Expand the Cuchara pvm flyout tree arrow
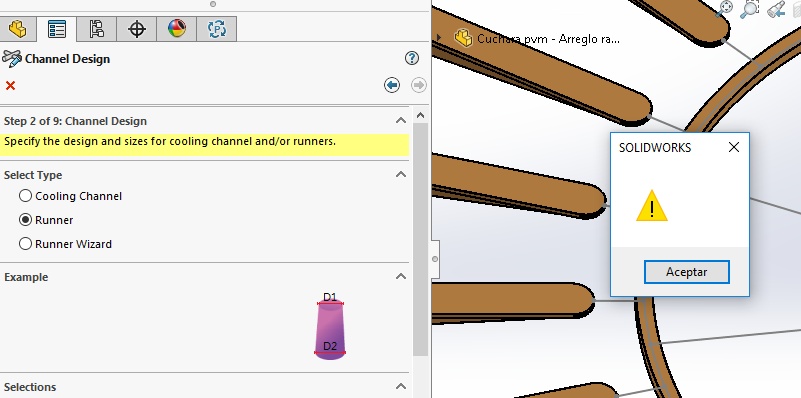This screenshot has height=398, width=801. 438,37
